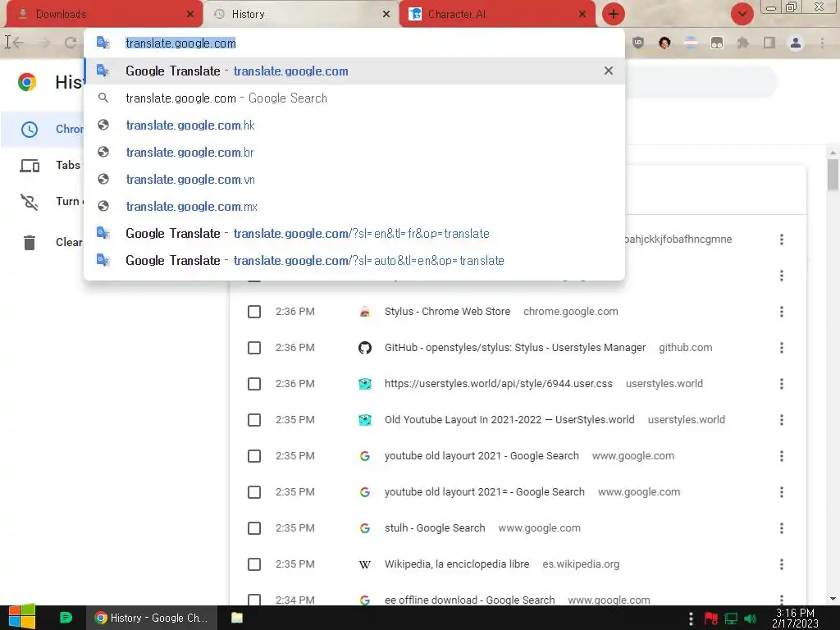The height and width of the screenshot is (630, 840).
Task: Open Tabs from other devices sidebar icon
Action: [x=30, y=166]
